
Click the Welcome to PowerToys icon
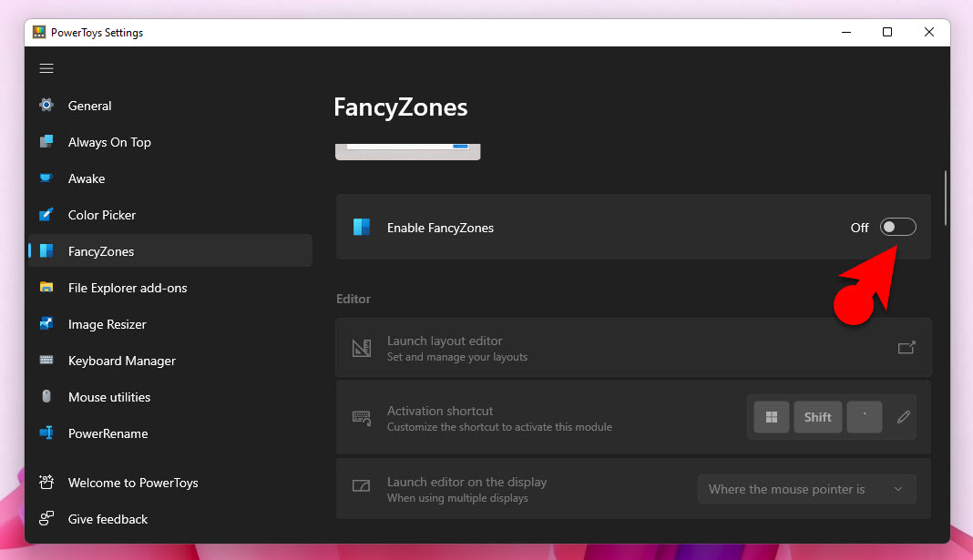(46, 482)
